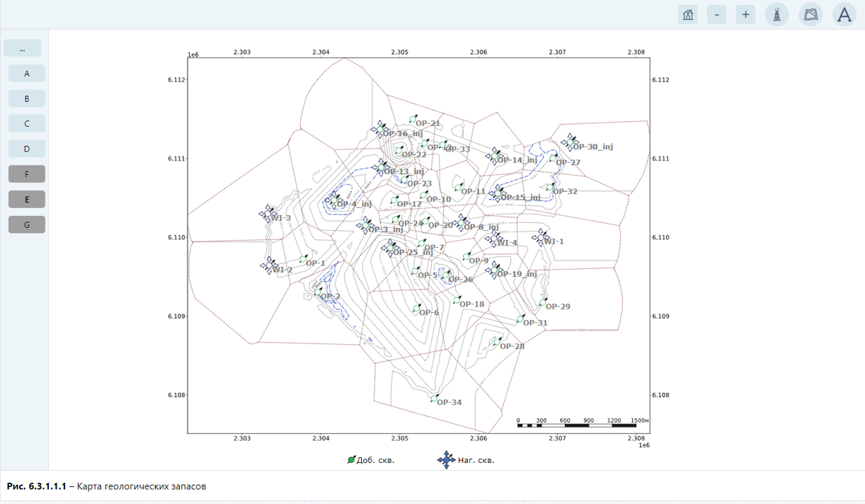Select layer A in sidebar
The height and width of the screenshot is (504, 865).
pyautogui.click(x=27, y=74)
